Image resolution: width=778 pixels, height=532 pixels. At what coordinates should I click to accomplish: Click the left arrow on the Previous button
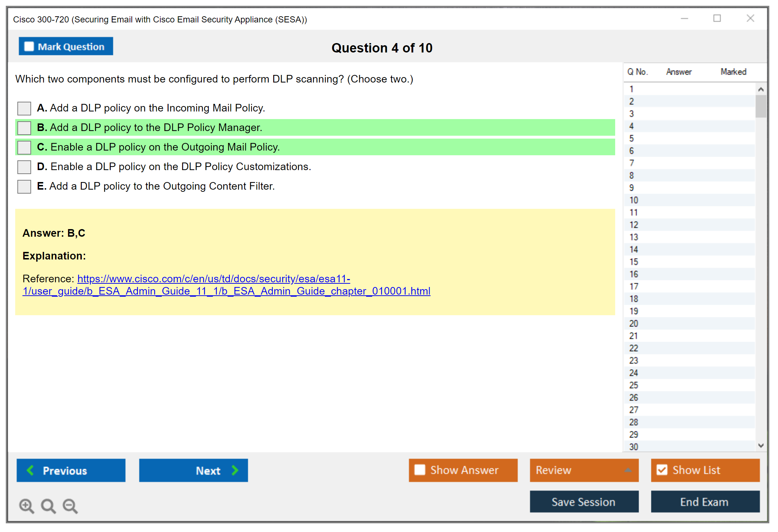pyautogui.click(x=30, y=470)
